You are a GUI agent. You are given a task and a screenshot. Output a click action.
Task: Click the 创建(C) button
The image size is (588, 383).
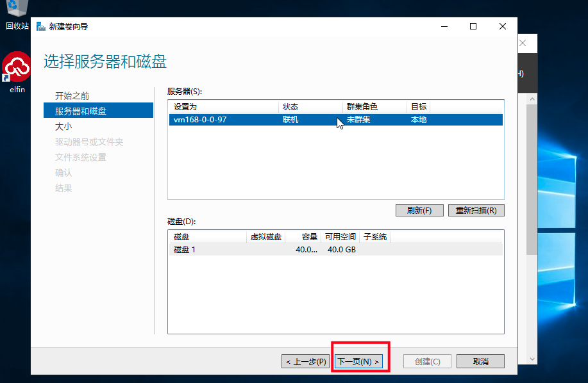pos(427,361)
